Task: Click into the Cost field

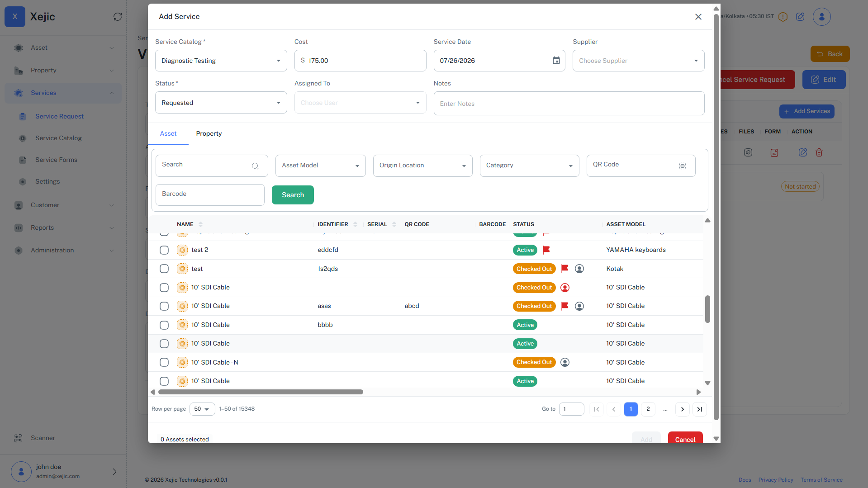Action: point(360,61)
